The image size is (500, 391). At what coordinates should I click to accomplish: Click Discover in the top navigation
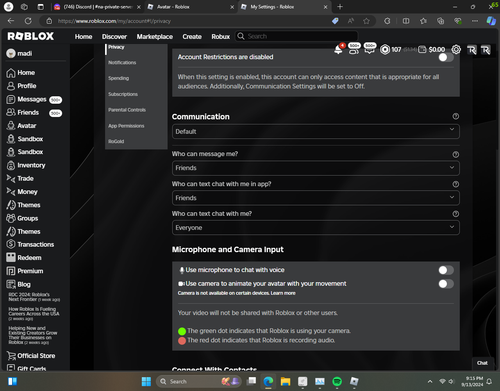coord(114,37)
